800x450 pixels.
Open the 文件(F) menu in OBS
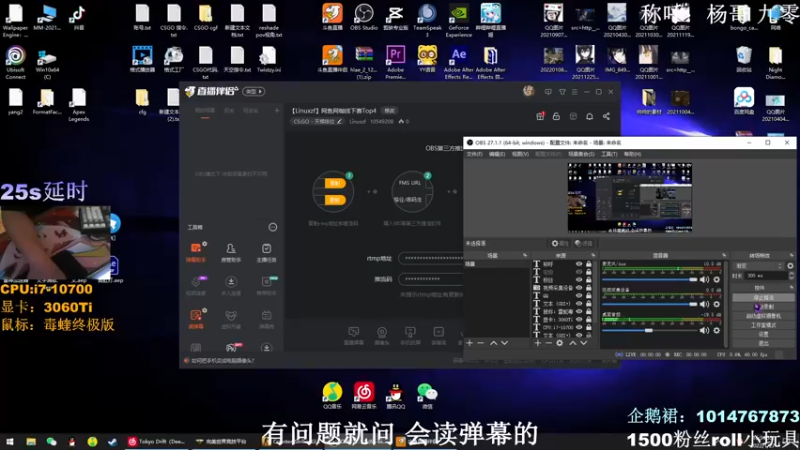point(474,154)
